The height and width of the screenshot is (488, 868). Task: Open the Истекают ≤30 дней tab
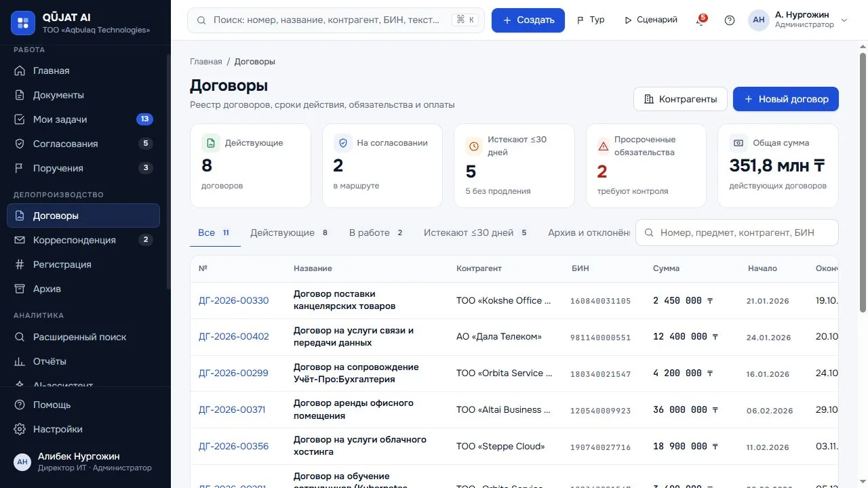(475, 232)
